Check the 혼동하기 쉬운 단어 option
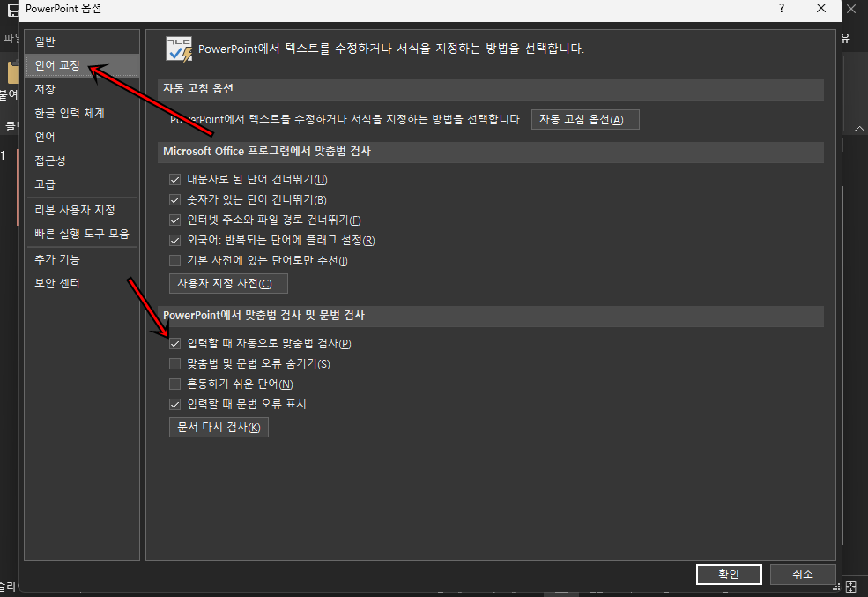868x597 pixels. (x=175, y=384)
